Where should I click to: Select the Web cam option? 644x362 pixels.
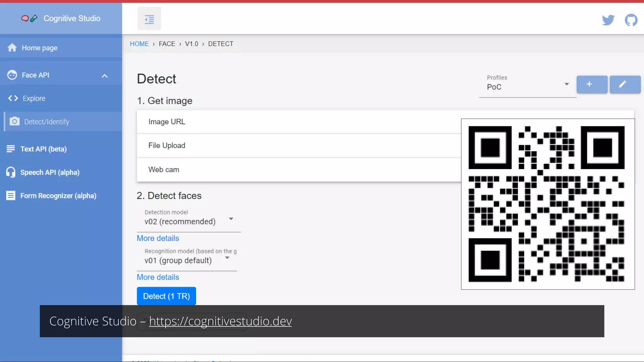pos(164,170)
